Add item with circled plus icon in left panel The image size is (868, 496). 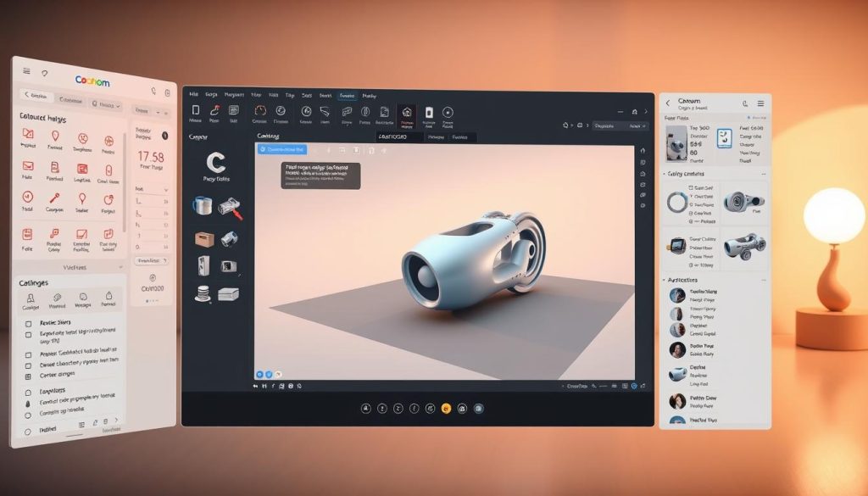pyautogui.click(x=153, y=278)
